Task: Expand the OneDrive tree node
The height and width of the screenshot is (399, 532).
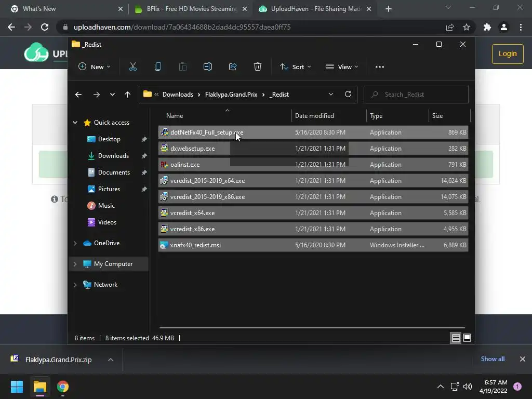Action: click(75, 243)
